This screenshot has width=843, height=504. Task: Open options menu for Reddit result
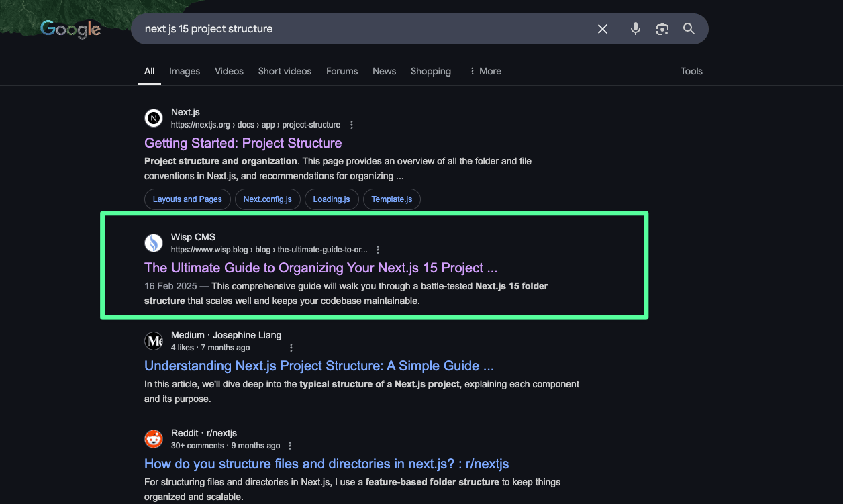[290, 446]
